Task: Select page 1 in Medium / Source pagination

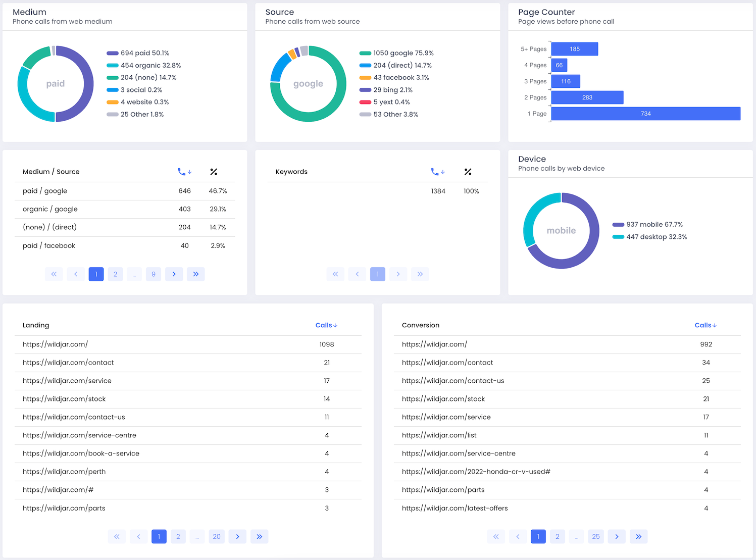Action: click(96, 274)
